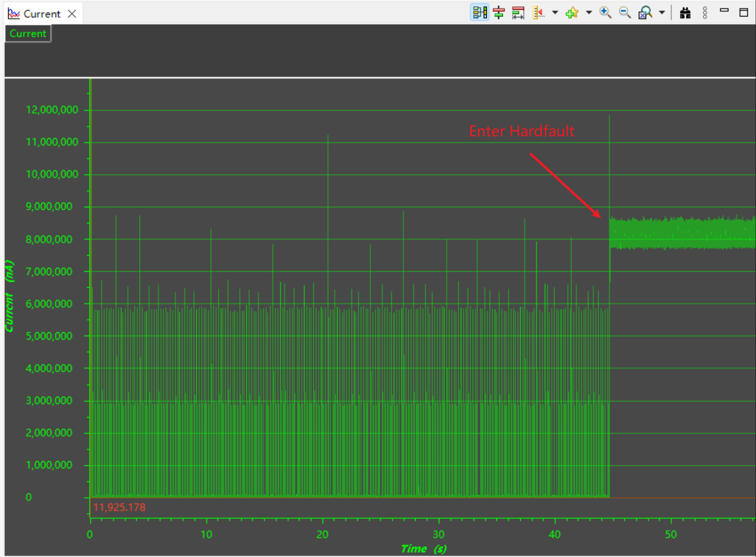Toggle the show legend toolbar button
The width and height of the screenshot is (756, 557).
pos(479,13)
